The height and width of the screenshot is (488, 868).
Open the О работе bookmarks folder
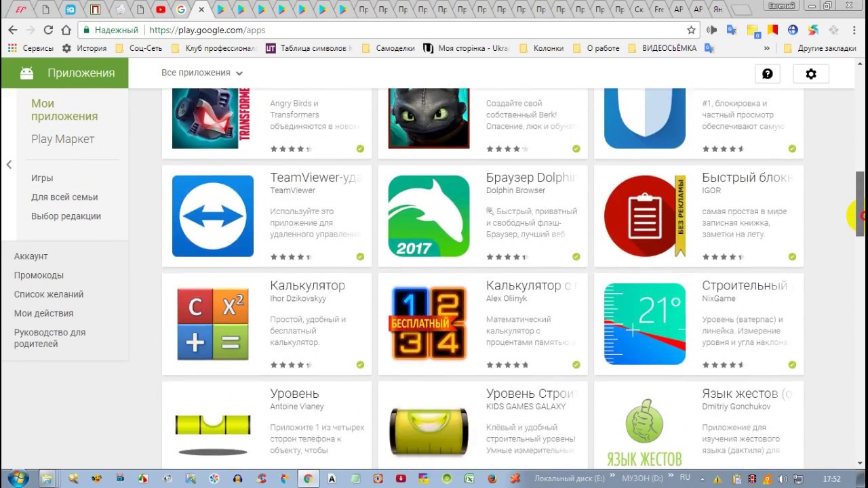pos(596,48)
